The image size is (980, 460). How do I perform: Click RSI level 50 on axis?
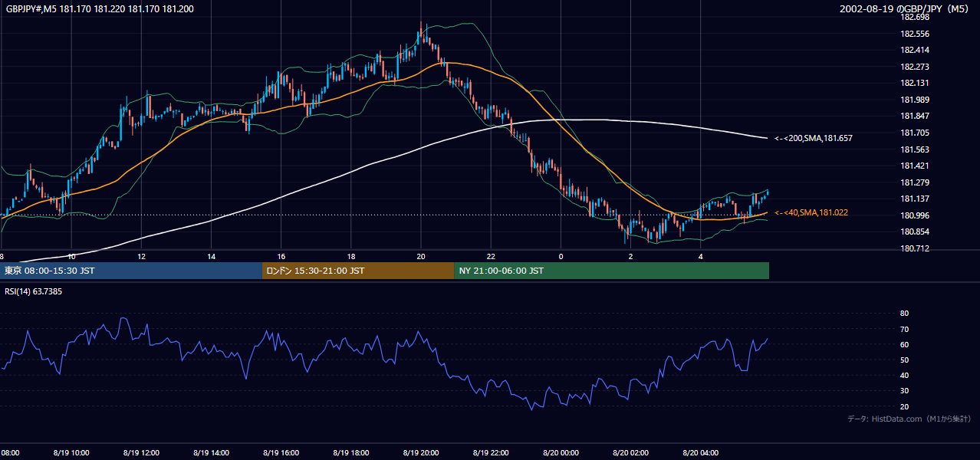pos(904,360)
